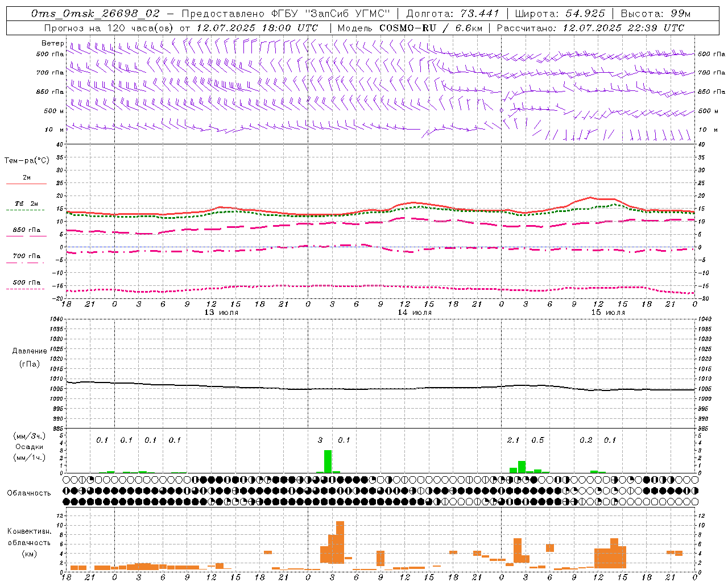The width and height of the screenshot is (728, 582).
Task: Click the Модель COSMO-RU / 6.6км text
Action: pos(409,28)
